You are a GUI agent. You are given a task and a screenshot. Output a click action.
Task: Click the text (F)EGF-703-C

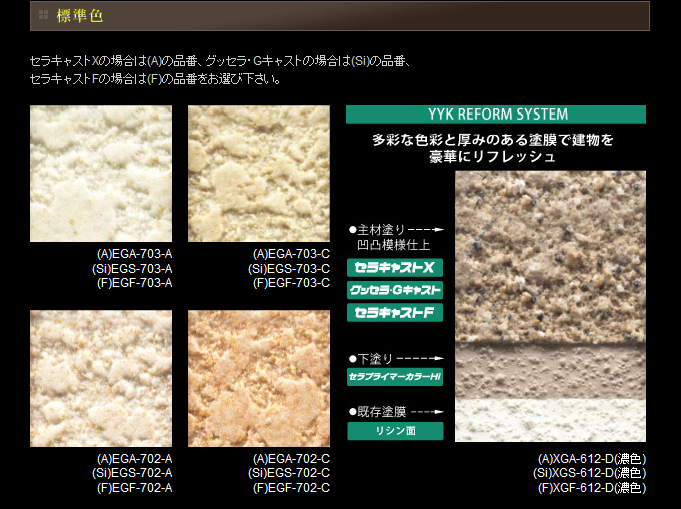(291, 283)
